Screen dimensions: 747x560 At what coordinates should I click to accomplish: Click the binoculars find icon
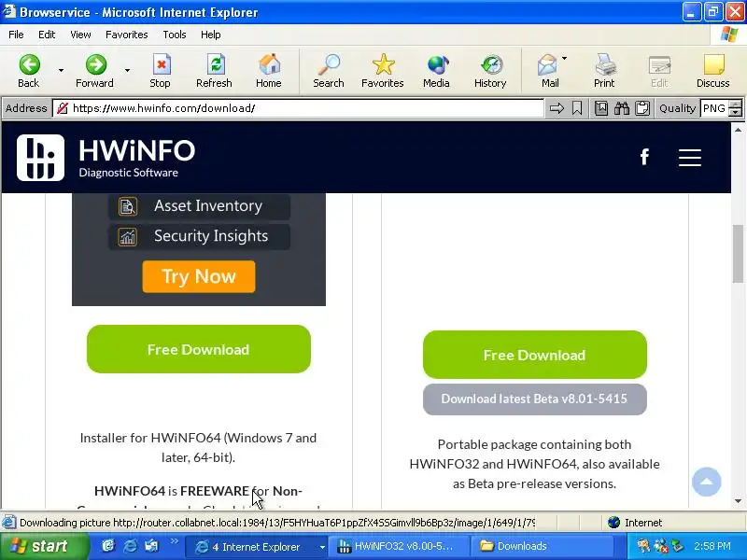pyautogui.click(x=622, y=108)
